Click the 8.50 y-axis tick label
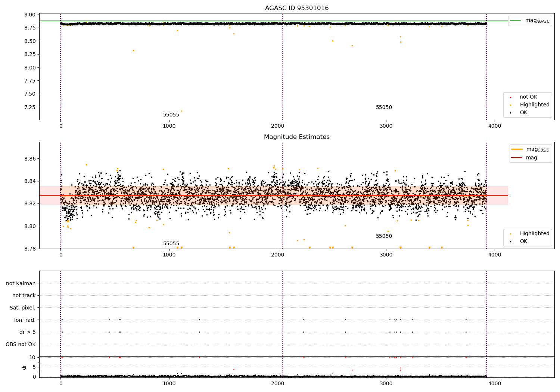Image resolution: width=560 pixels, height=392 pixels. click(x=30, y=41)
